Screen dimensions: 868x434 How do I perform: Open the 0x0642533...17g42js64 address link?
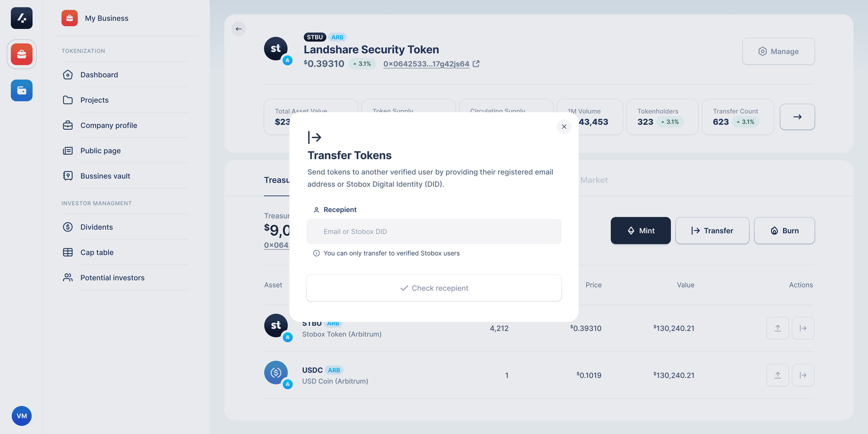click(426, 64)
